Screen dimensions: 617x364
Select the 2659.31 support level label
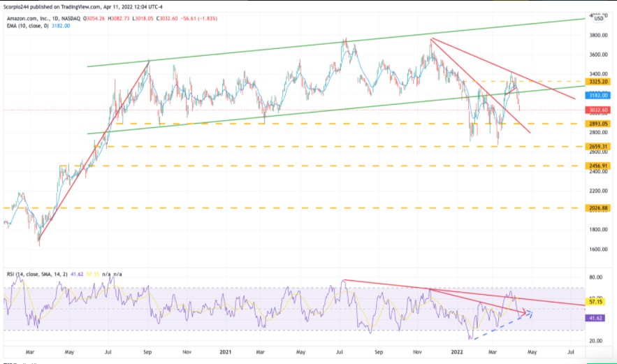tap(597, 147)
